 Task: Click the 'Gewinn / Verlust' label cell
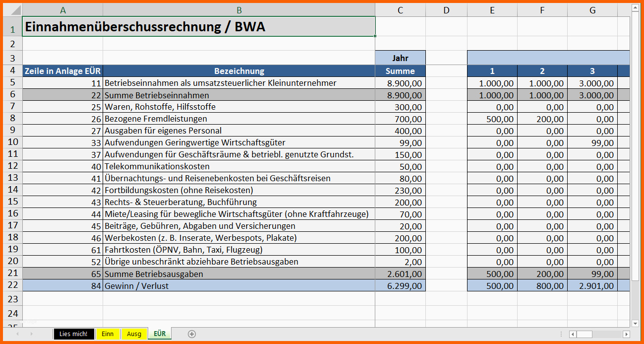(x=239, y=285)
